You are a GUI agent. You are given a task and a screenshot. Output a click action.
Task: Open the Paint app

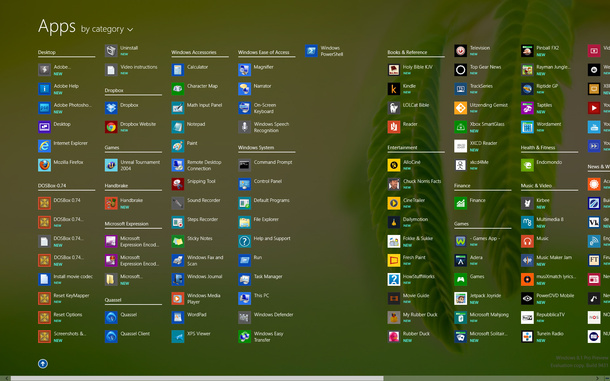tap(184, 146)
